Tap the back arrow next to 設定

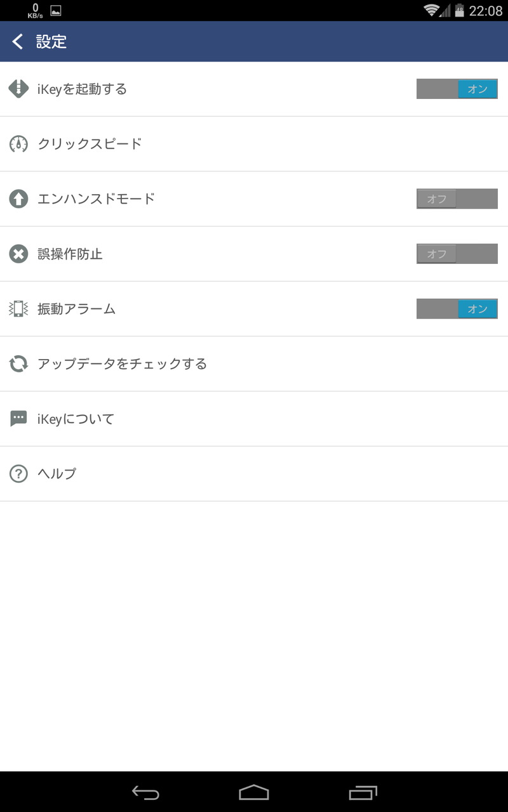18,42
